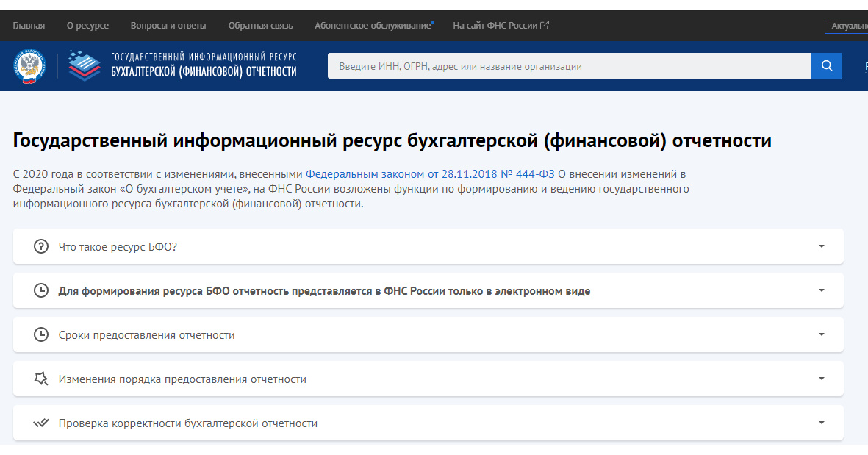The image size is (868, 455).
Task: Open Абонентское обслуживание menu item
Action: coord(373,26)
